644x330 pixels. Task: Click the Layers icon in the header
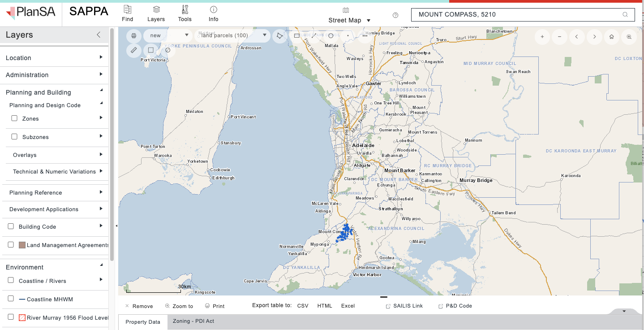pos(156,13)
